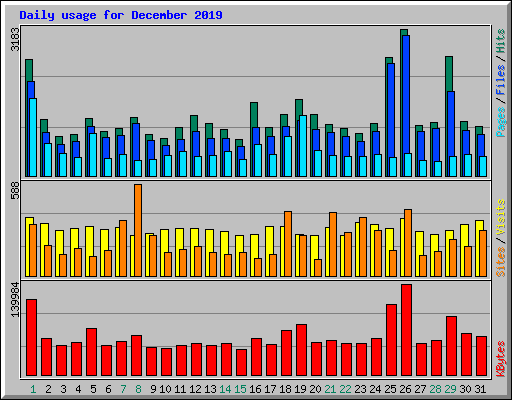Click the 'Pages' legend label
The height and width of the screenshot is (400, 512).
pos(501,122)
